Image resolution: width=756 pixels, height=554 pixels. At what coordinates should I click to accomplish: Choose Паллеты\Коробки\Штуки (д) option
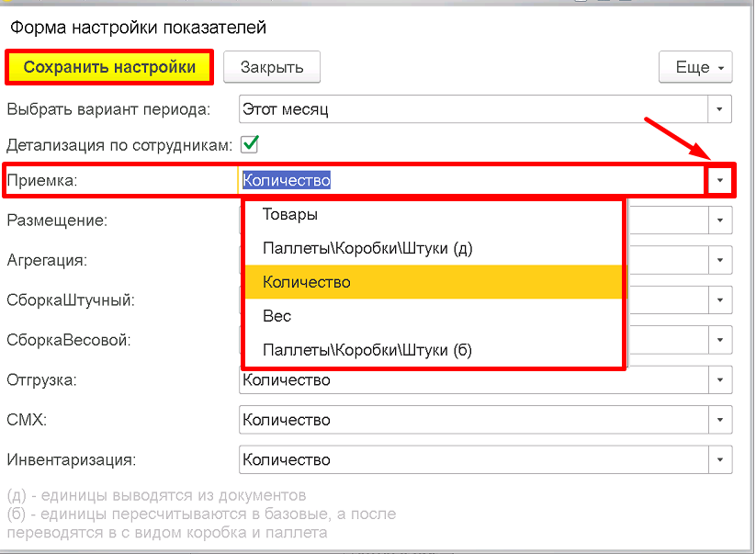point(434,248)
